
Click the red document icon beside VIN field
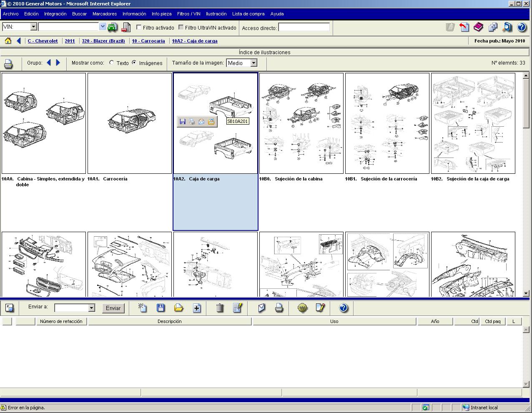(126, 28)
